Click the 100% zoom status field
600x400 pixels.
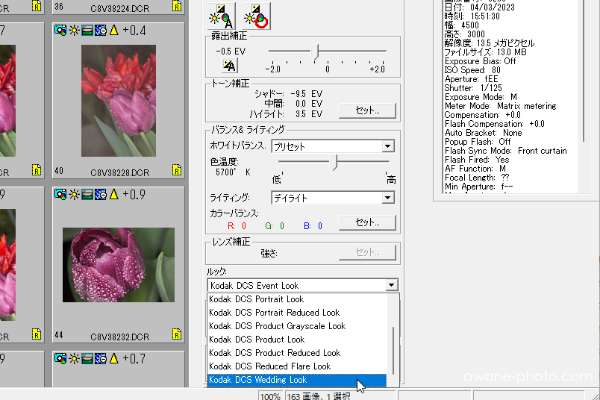(x=270, y=396)
